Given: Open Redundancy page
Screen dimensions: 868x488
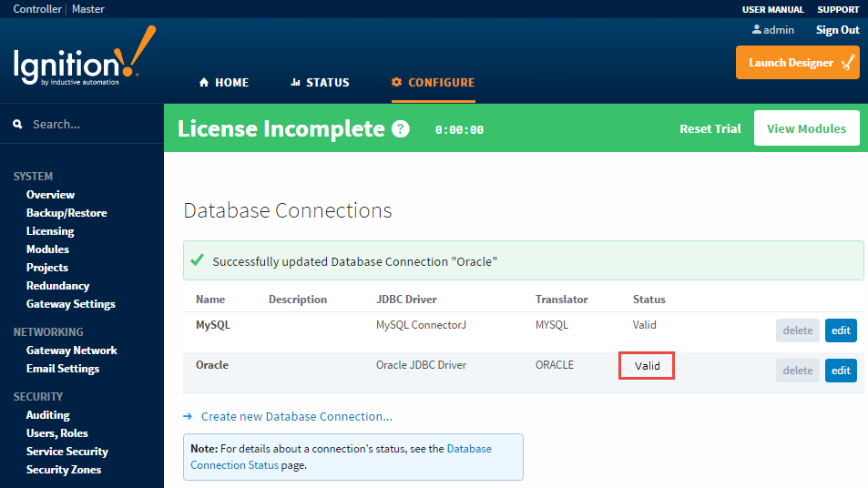Looking at the screenshot, I should pyautogui.click(x=57, y=286).
